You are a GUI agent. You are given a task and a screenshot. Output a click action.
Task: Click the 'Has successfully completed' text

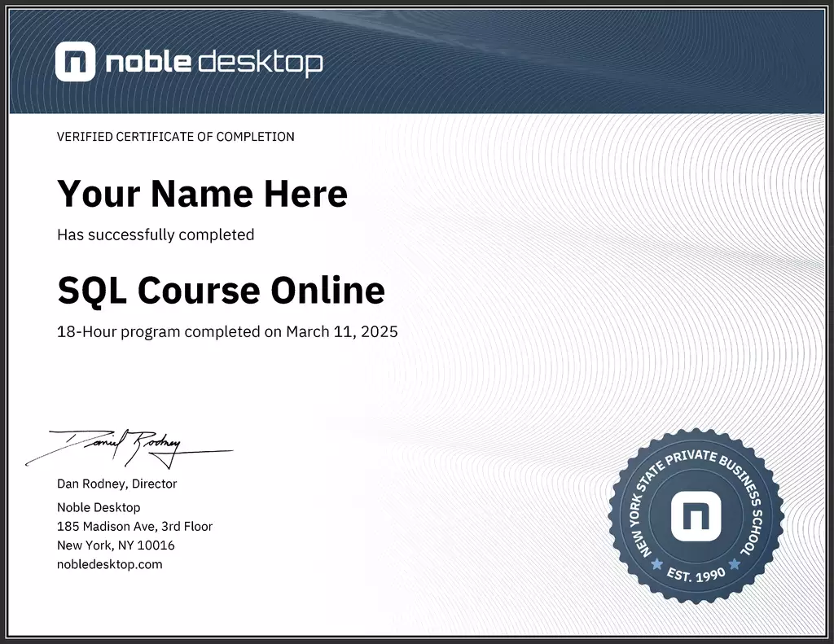[155, 234]
